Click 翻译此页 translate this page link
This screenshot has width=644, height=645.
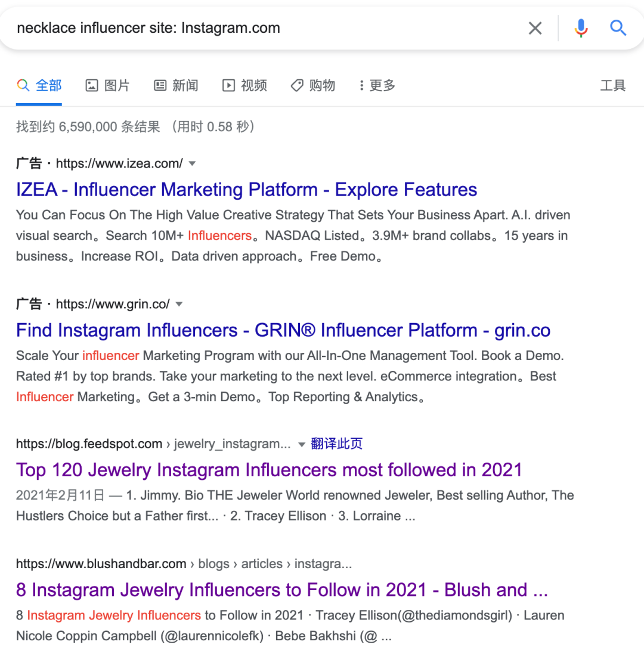point(336,444)
